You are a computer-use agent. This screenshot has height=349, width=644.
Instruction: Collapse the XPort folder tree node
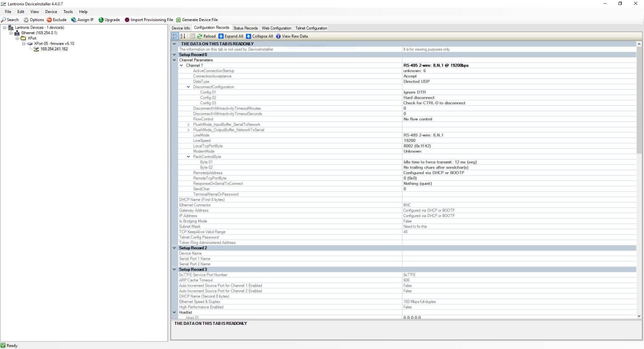[x=17, y=38]
